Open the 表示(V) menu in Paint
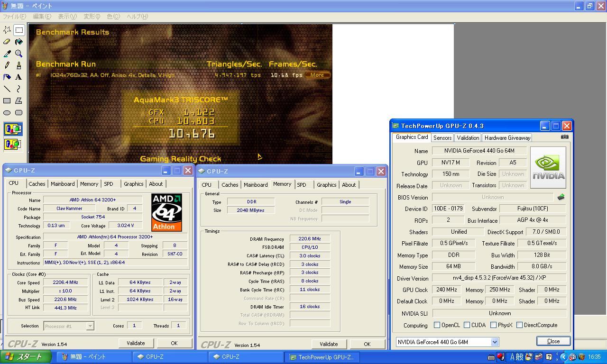607x364 pixels. coord(67,17)
